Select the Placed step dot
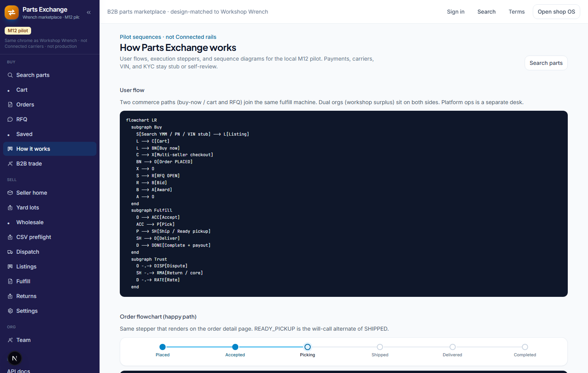Image resolution: width=588 pixels, height=373 pixels. click(163, 347)
